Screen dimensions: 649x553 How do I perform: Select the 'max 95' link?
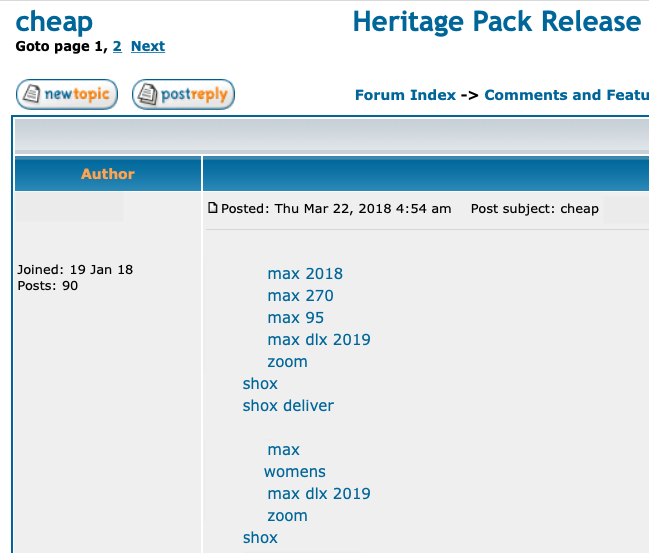296,317
